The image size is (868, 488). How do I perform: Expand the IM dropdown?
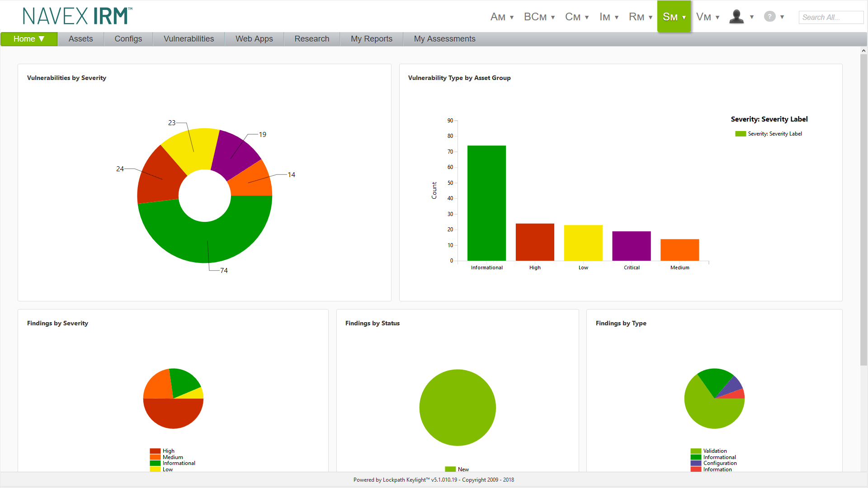tap(609, 16)
